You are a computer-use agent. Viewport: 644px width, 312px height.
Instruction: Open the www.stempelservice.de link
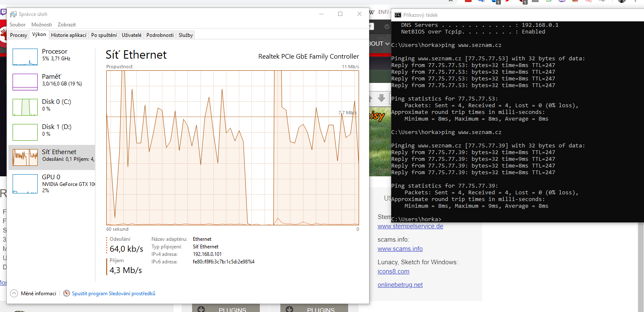411,226
